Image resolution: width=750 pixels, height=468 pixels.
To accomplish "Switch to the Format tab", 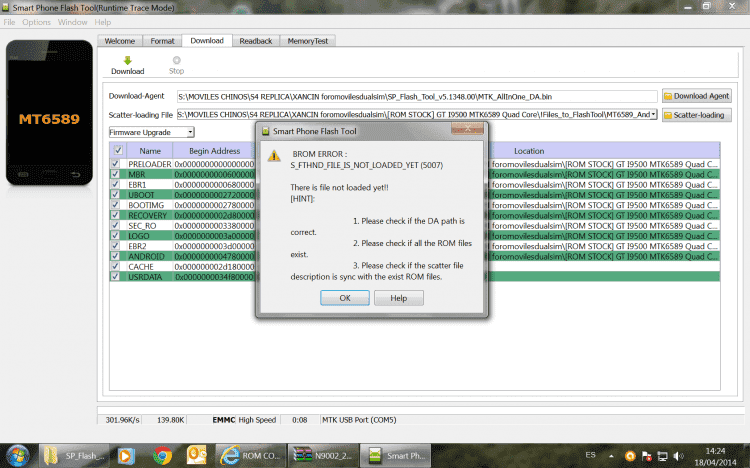I will click(x=162, y=41).
